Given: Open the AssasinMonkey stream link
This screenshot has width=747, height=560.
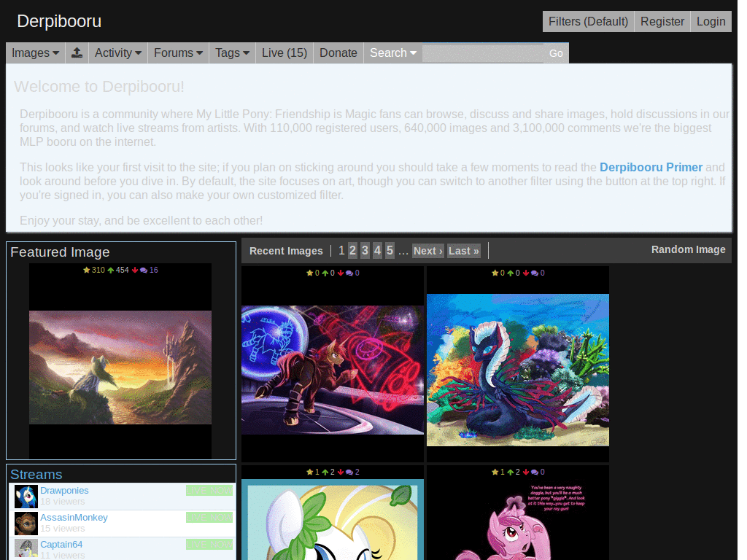Looking at the screenshot, I should tap(74, 517).
